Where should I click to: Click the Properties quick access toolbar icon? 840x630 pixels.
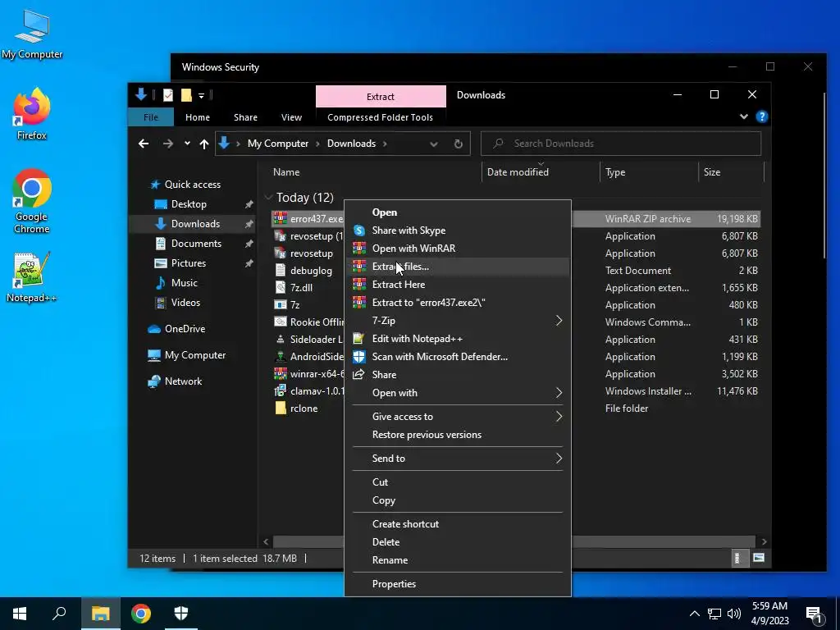[168, 95]
